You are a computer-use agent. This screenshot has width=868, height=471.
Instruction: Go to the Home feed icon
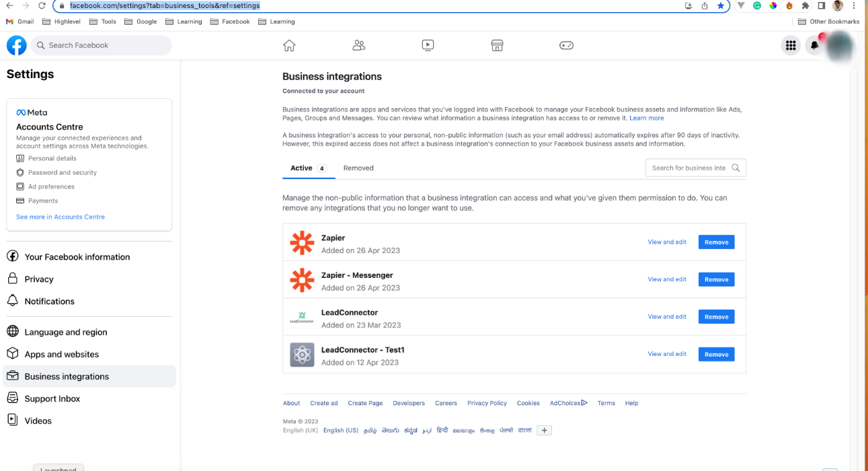coord(289,45)
